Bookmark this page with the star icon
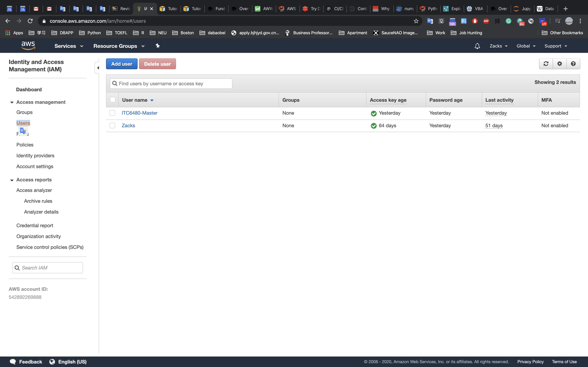Viewport: 588px width, 367px height. tap(416, 21)
